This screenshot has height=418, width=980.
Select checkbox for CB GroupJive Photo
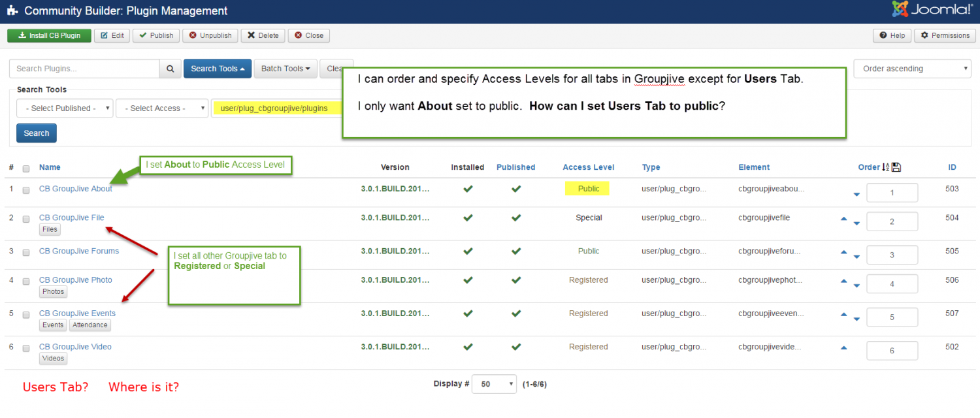point(26,281)
